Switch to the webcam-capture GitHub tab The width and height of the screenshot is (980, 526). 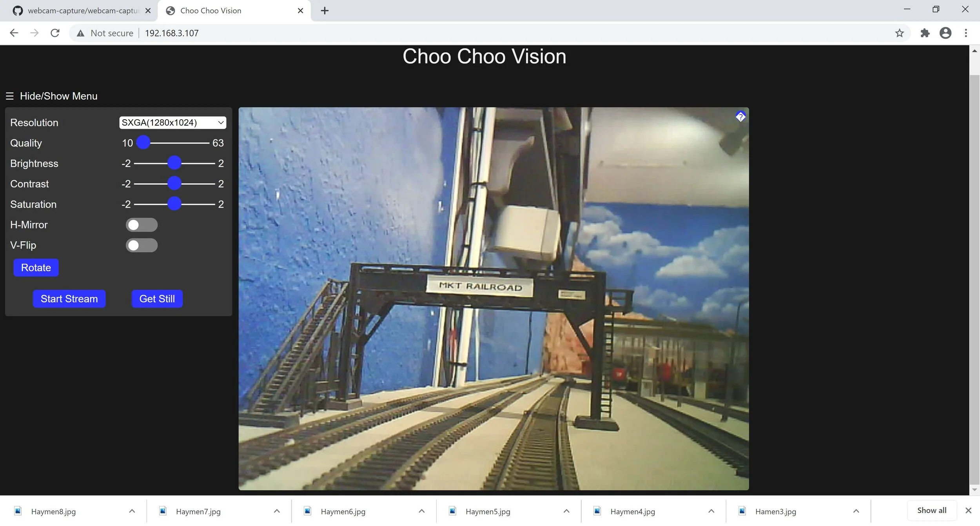(78, 11)
